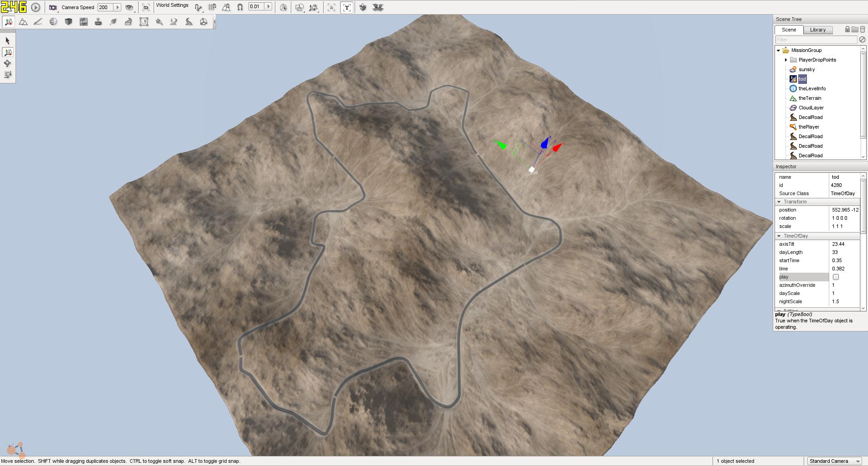Open the River Editor icon
The width and height of the screenshot is (868, 466).
[174, 21]
